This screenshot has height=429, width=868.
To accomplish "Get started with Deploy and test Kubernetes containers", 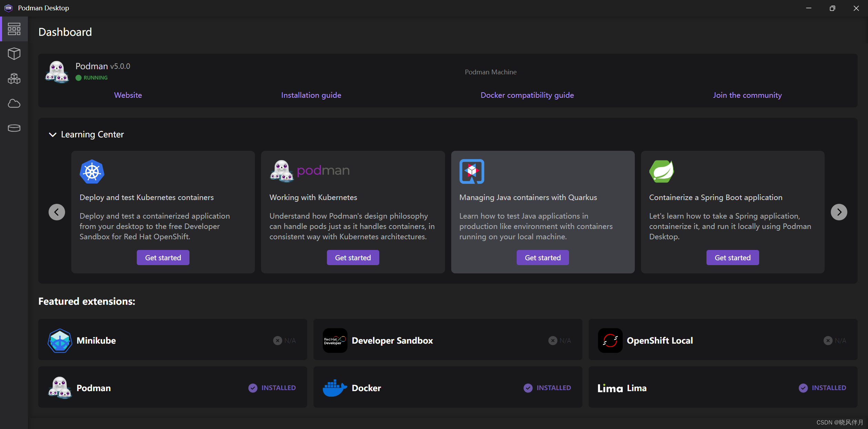I will 163,258.
